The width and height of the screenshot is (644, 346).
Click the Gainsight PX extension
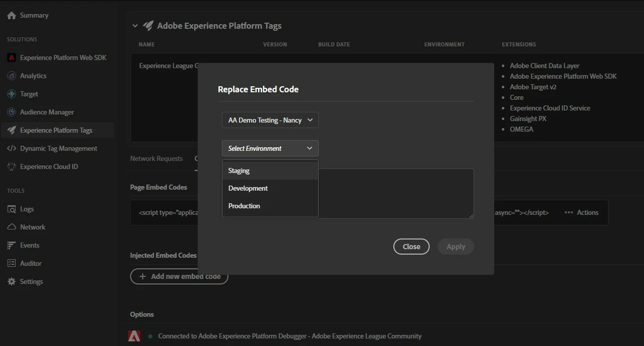[528, 119]
